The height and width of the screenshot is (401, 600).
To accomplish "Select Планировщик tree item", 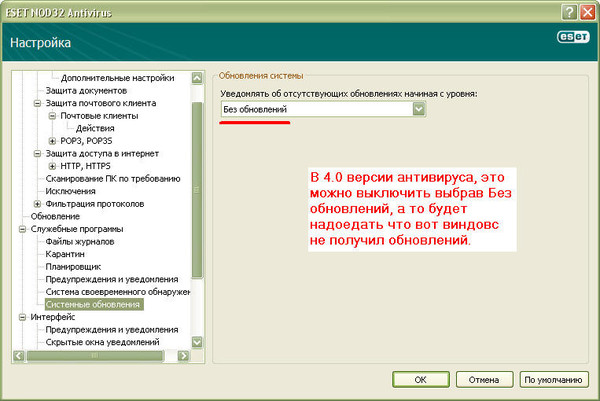I will pos(73,267).
